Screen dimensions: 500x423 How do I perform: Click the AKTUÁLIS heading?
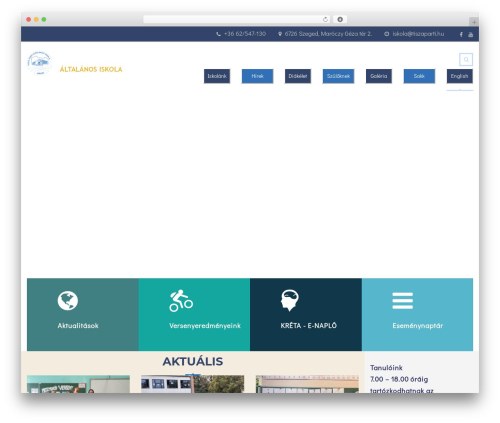coord(193,362)
